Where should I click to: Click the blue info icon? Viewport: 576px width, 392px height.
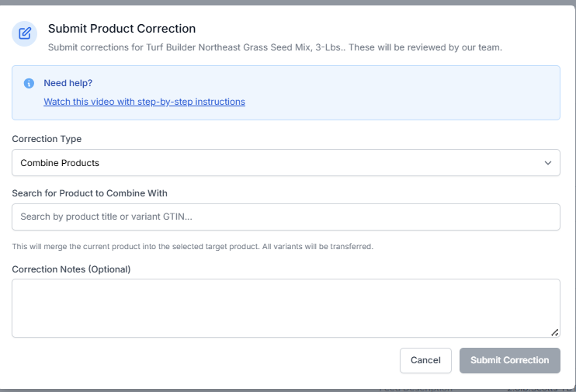pos(29,83)
